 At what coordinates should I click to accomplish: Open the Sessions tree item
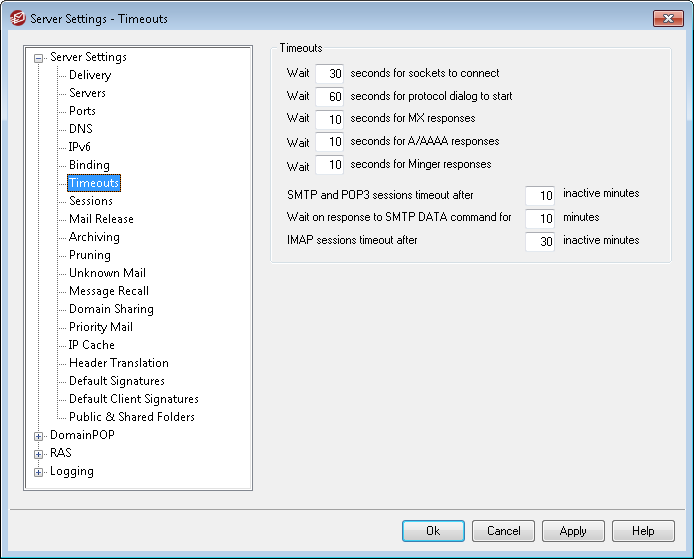(90, 201)
